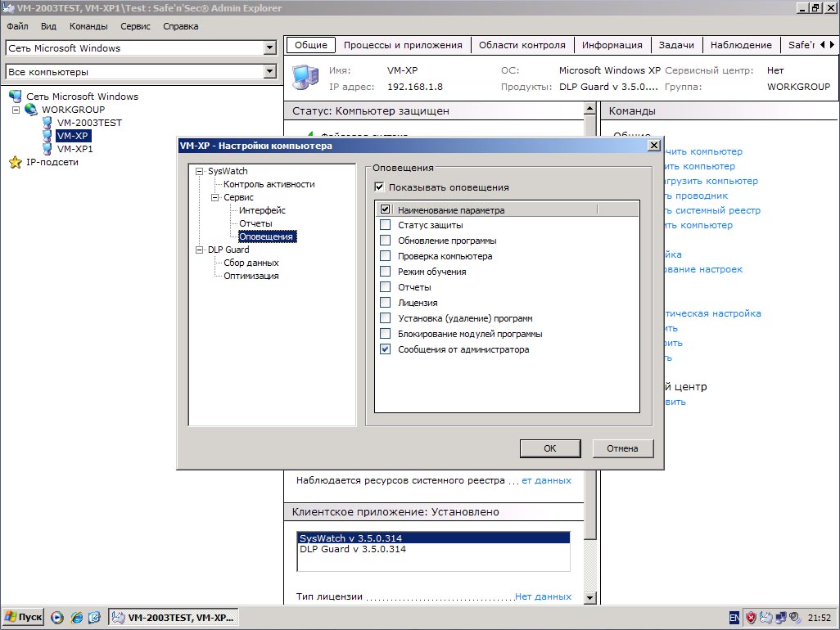Enable Установка (удаление) программ notification
840x630 pixels.
pyautogui.click(x=385, y=317)
